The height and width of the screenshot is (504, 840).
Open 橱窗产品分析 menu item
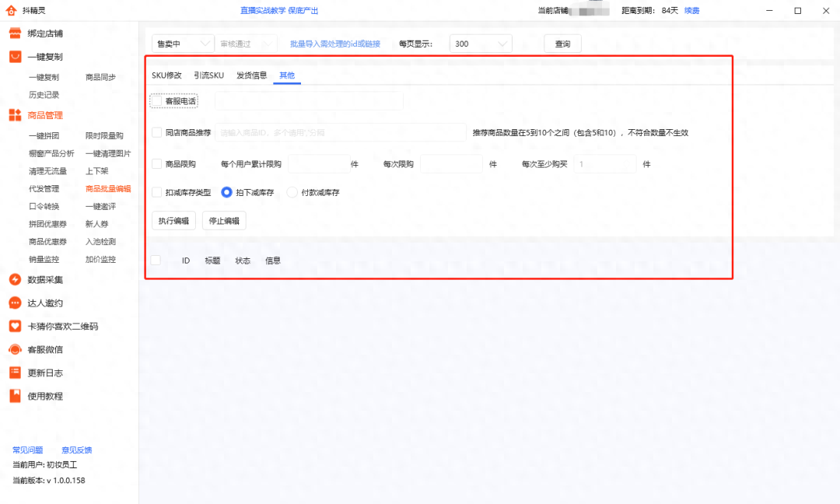point(51,153)
